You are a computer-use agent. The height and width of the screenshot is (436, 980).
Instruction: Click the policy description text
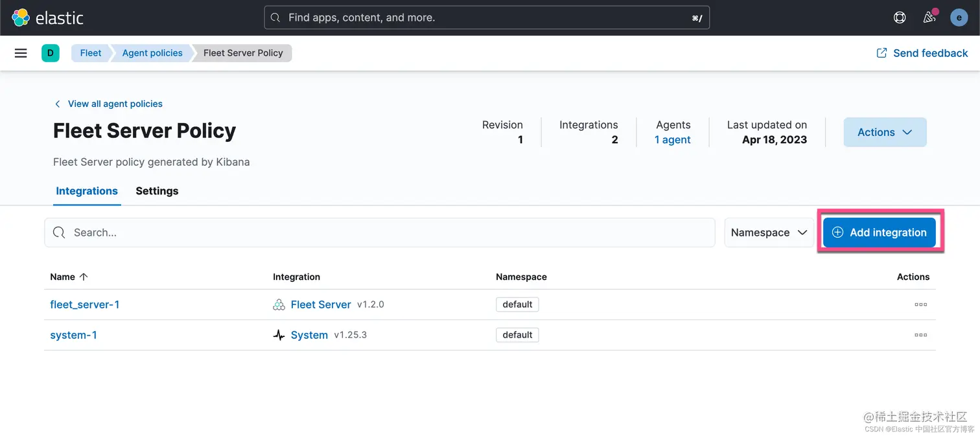click(x=152, y=162)
